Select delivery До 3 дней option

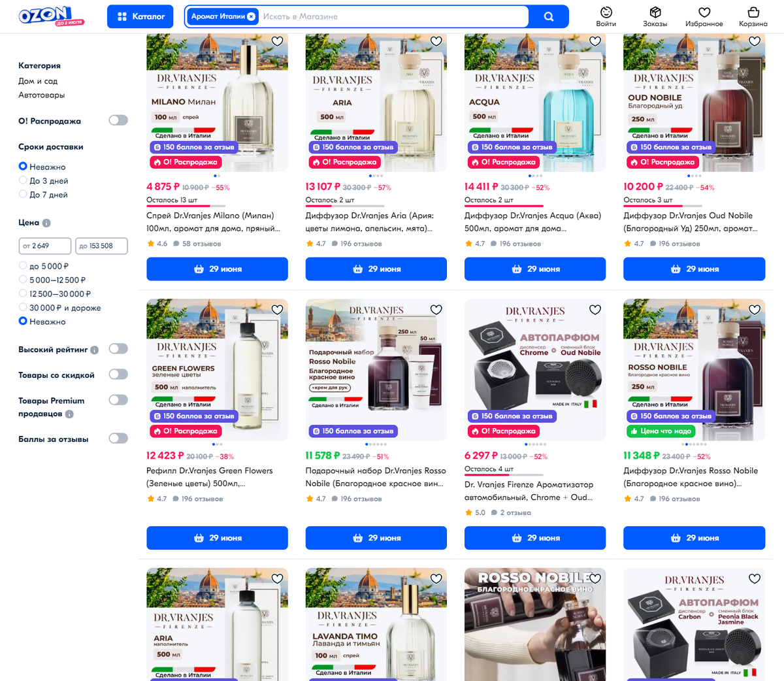click(x=43, y=181)
